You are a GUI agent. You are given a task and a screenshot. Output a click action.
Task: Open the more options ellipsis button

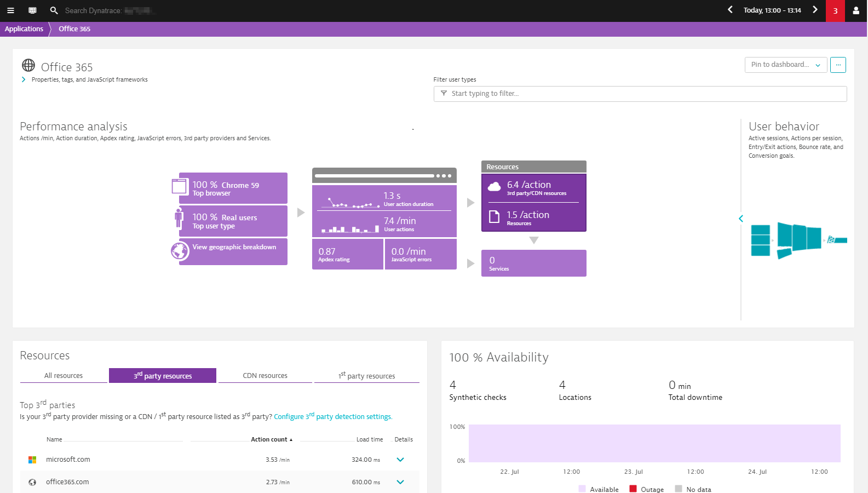tap(838, 65)
